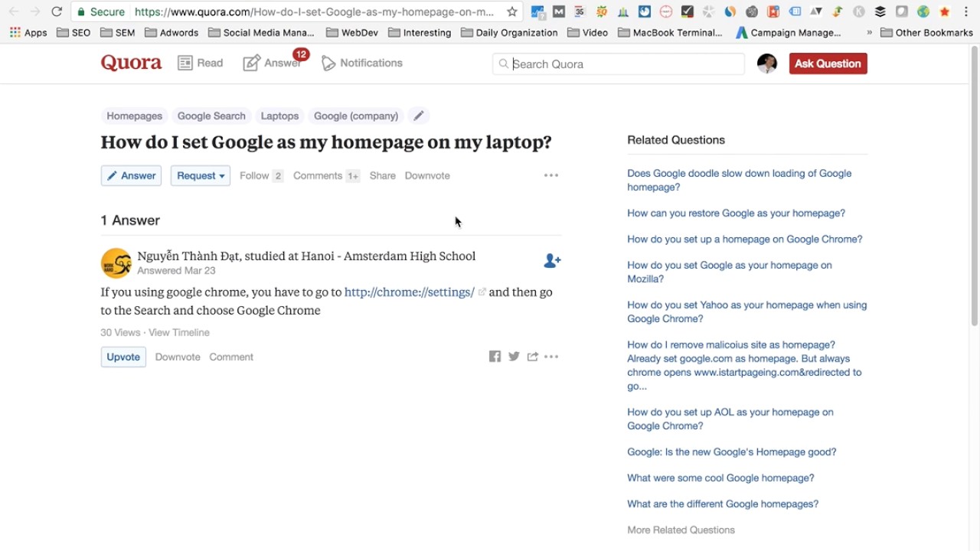Bookmark this page with the star icon
Screen dimensions: 980x551
[x=512, y=11]
